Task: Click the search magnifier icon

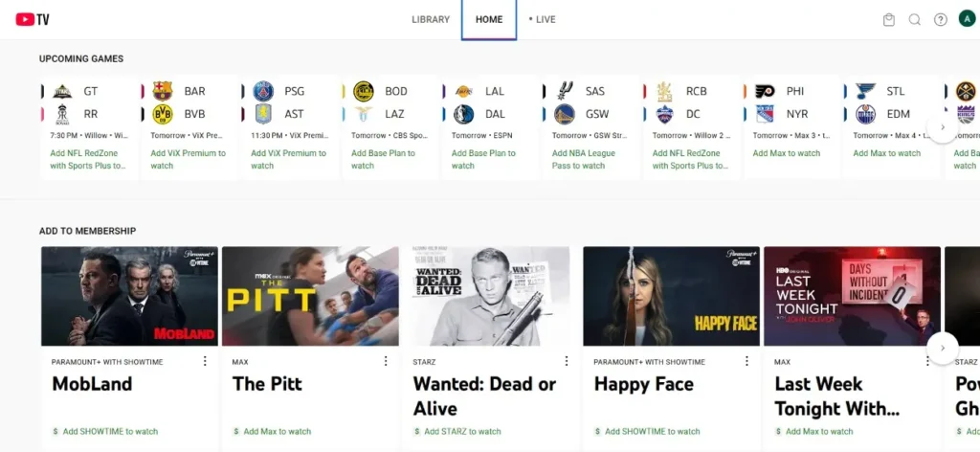Action: (915, 20)
